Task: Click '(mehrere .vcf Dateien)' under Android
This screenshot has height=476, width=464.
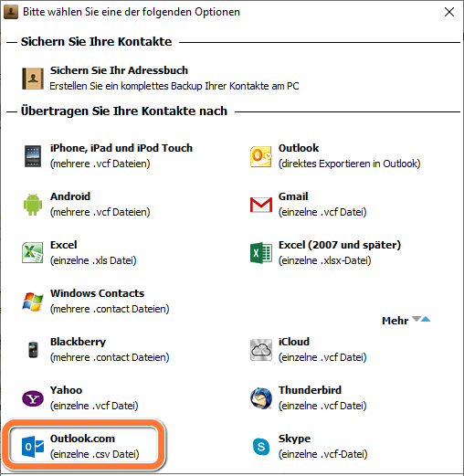Action: 100,212
